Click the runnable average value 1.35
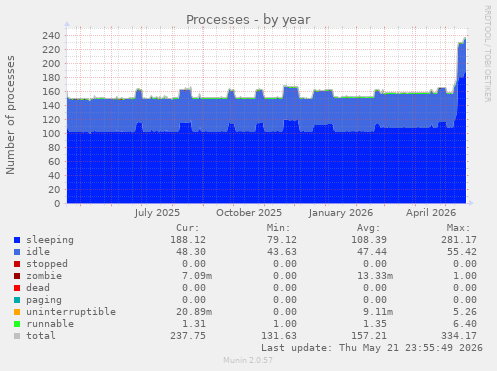497x371 pixels. (375, 324)
